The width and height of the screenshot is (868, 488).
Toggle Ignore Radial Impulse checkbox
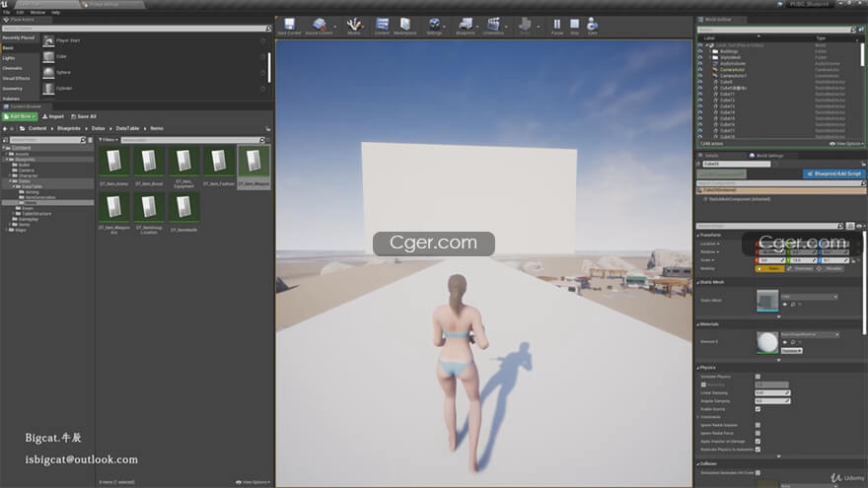coord(758,425)
